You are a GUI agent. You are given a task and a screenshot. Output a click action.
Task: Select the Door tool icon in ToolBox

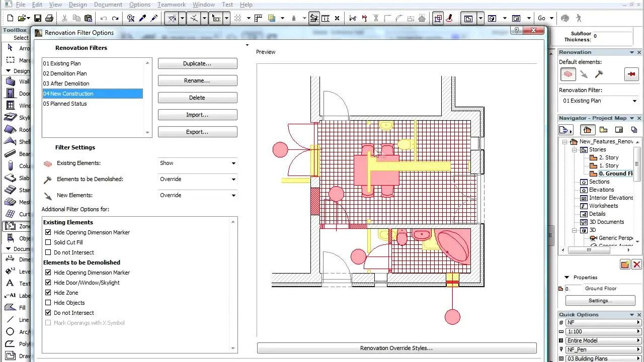pyautogui.click(x=10, y=94)
